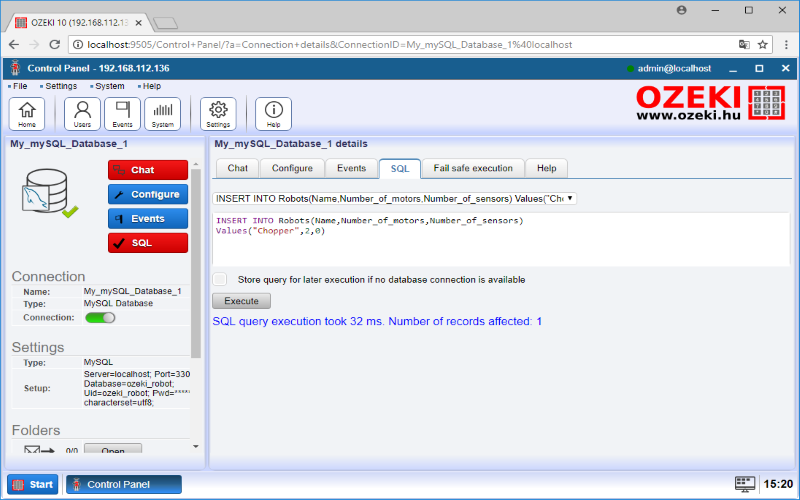The height and width of the screenshot is (500, 800).
Task: Open the Chrome three-dot menu
Action: pos(786,44)
